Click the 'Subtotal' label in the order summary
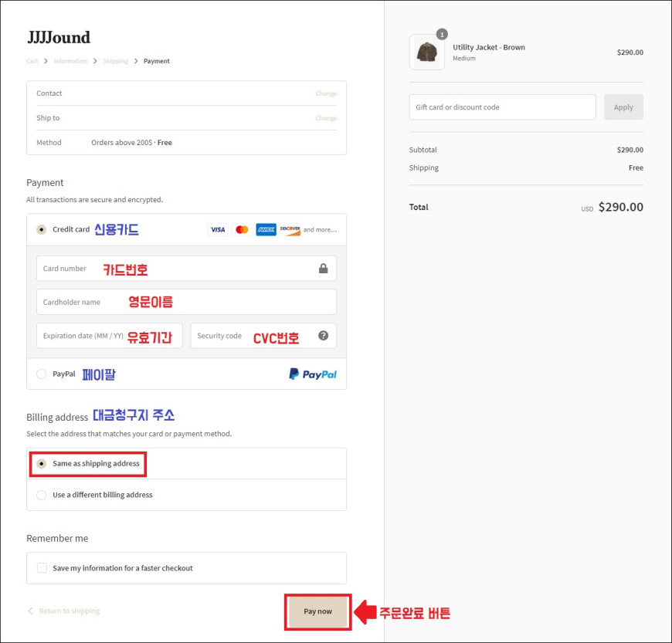 pyautogui.click(x=423, y=150)
